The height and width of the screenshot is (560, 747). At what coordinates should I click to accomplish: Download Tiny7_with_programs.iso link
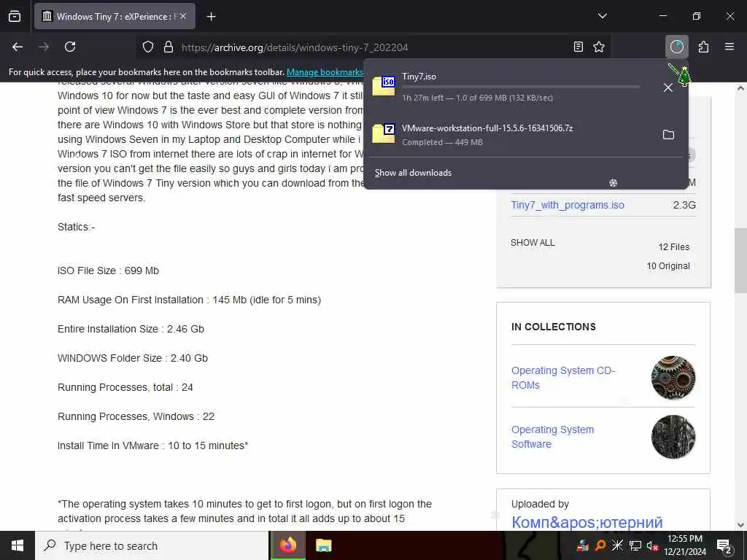(568, 205)
